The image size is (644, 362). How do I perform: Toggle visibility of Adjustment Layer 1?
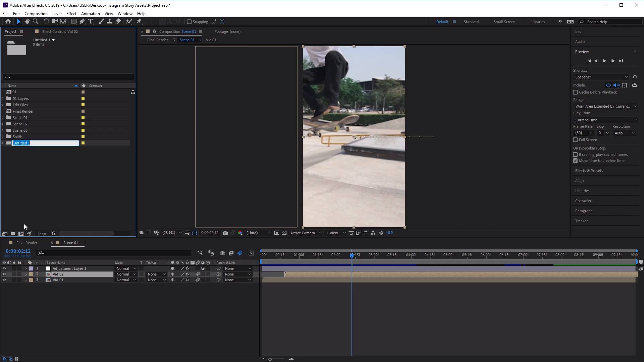[x=4, y=268]
